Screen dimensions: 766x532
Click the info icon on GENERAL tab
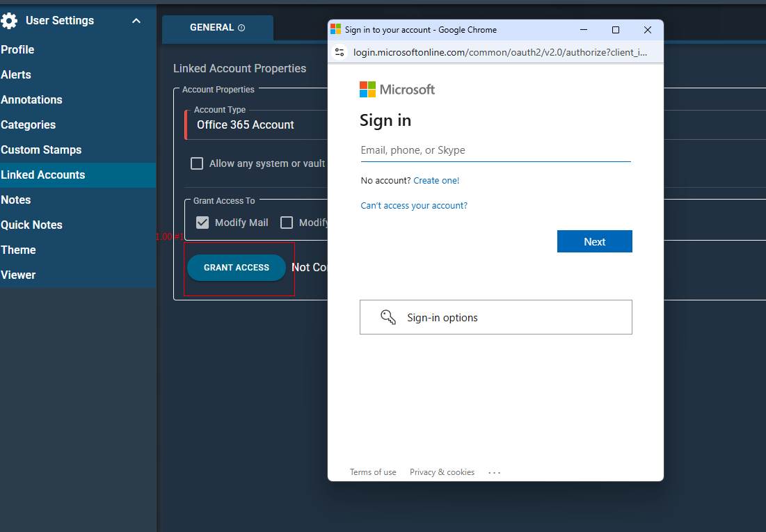[241, 28]
